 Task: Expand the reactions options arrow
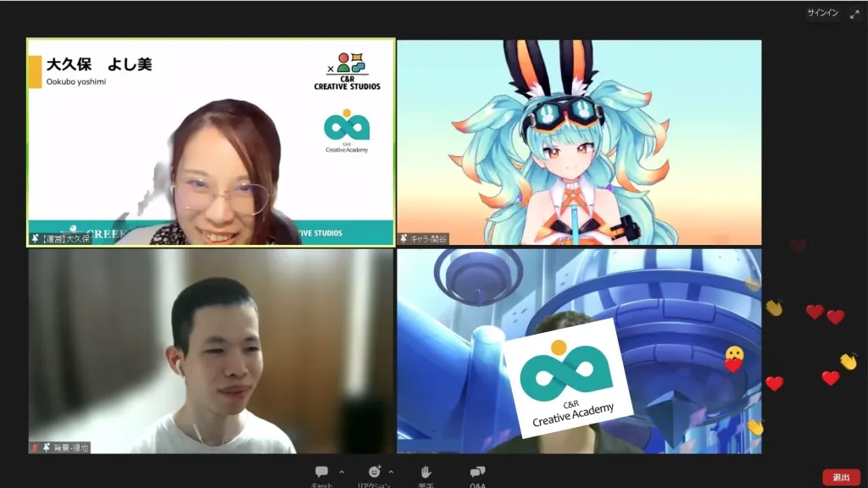(391, 472)
